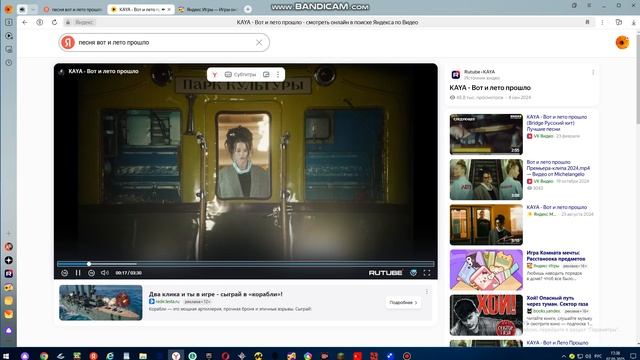Image resolution: width=640 pixels, height=360 pixels.
Task: Open the RUTUBE logo link in player
Action: [385, 273]
